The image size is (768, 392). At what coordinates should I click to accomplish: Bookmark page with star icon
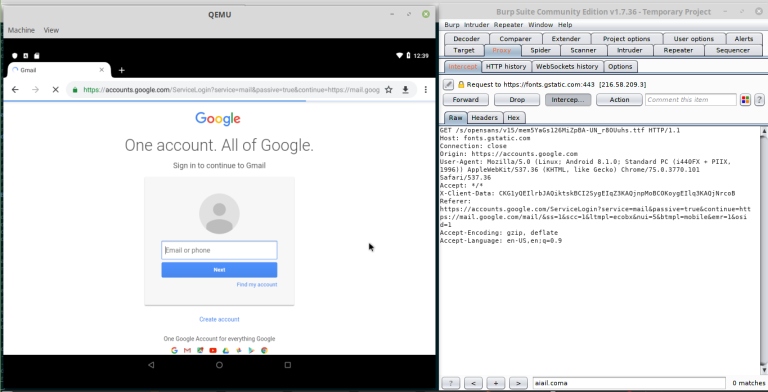point(388,90)
